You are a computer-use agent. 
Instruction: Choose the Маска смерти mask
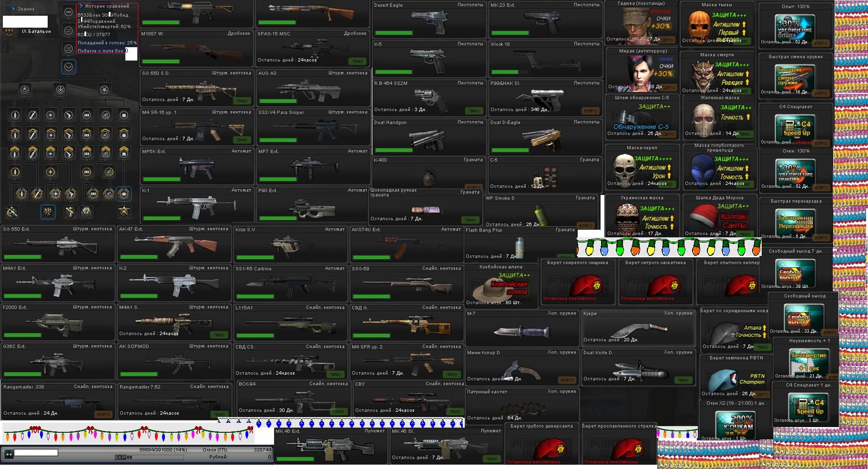(717, 73)
